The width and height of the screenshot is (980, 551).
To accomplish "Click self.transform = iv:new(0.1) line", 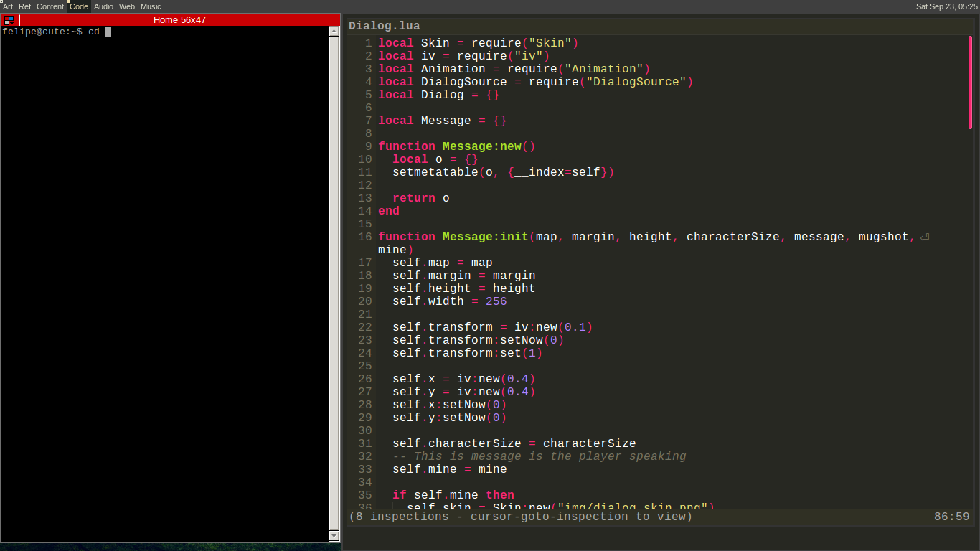I will (493, 327).
